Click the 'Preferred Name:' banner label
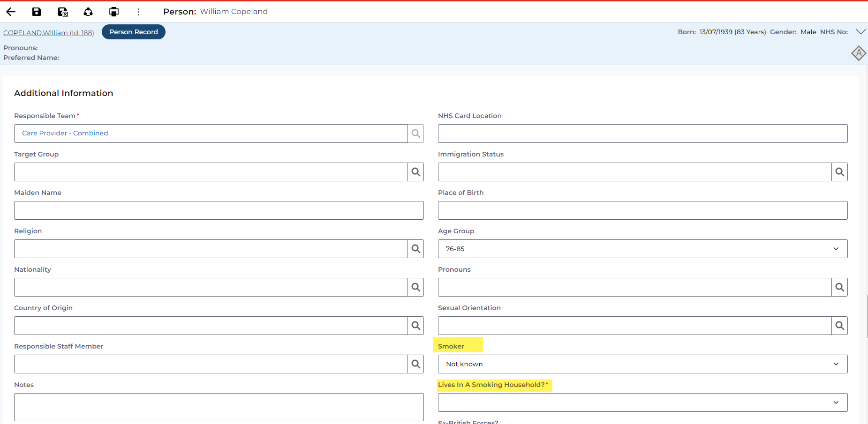The height and width of the screenshot is (424, 868). click(31, 58)
